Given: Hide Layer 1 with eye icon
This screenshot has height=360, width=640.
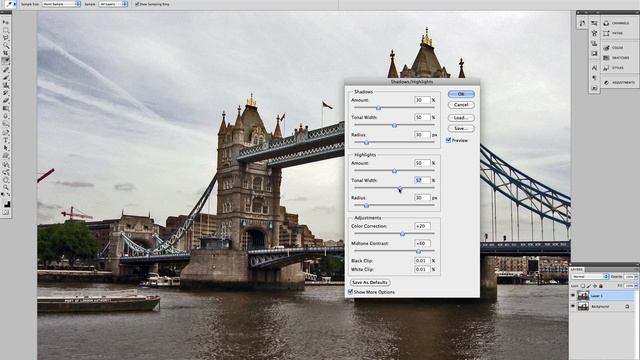Looking at the screenshot, I should point(573,295).
